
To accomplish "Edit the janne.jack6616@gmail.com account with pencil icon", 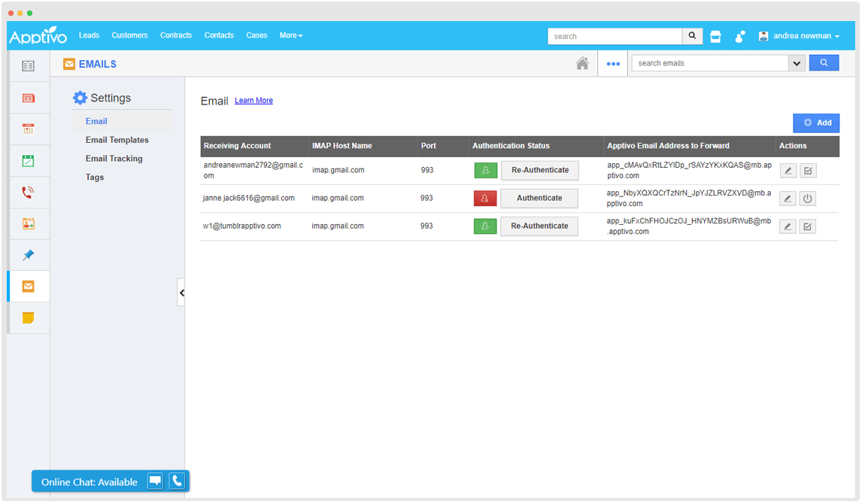I will click(x=788, y=199).
